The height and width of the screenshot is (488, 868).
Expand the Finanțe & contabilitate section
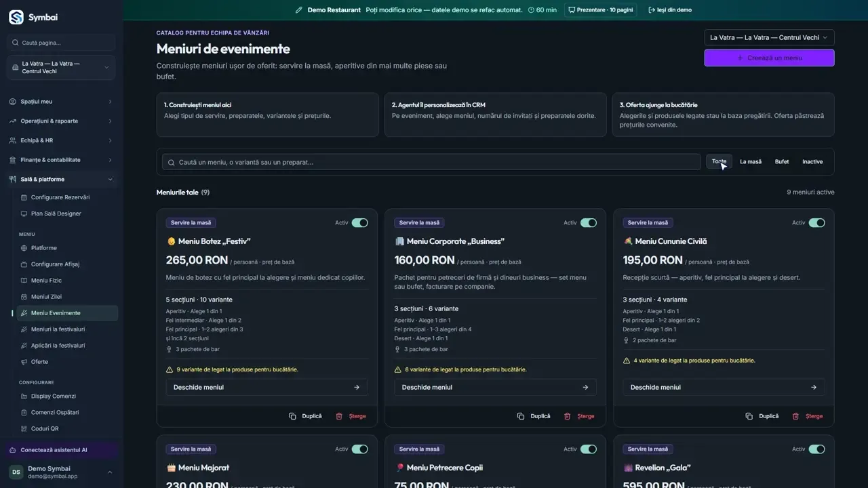61,160
